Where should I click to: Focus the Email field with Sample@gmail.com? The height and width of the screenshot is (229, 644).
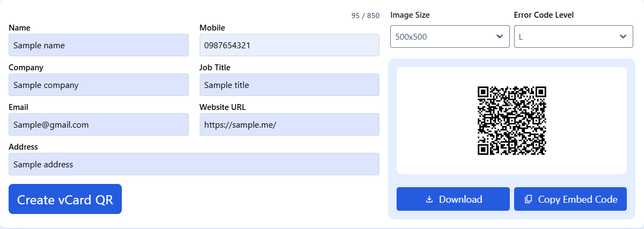click(99, 124)
